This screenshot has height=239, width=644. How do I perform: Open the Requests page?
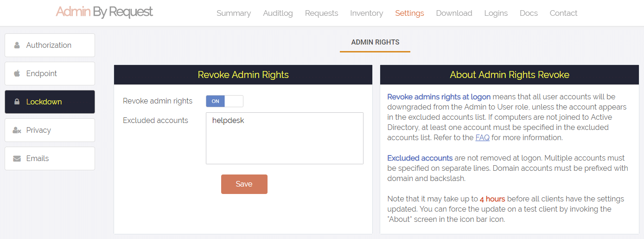pos(321,13)
